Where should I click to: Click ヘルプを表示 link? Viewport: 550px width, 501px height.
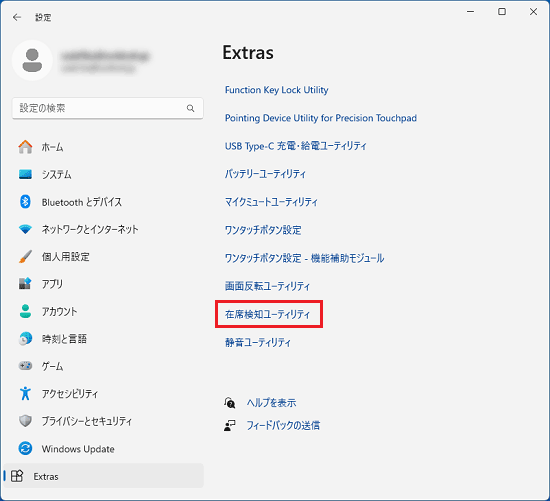pos(271,403)
